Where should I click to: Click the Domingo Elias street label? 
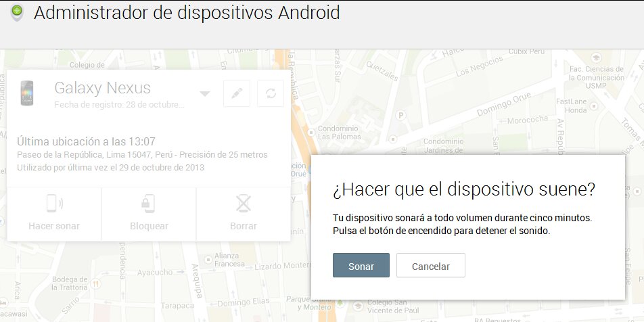click(243, 302)
